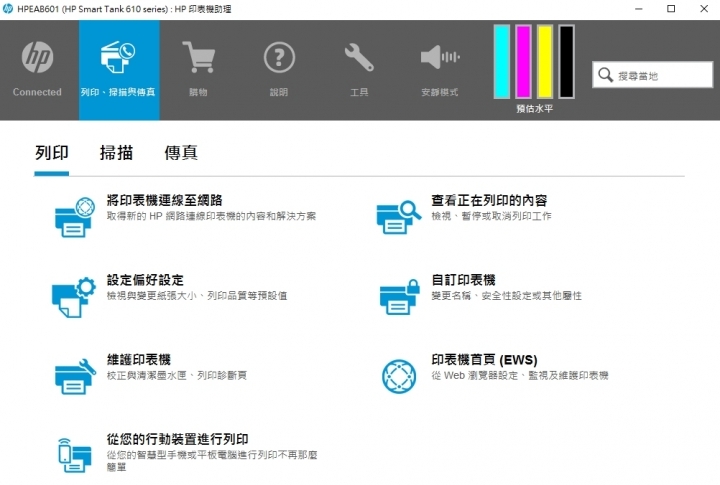Switch to the 掃描 tab
720x485 pixels.
click(x=116, y=153)
